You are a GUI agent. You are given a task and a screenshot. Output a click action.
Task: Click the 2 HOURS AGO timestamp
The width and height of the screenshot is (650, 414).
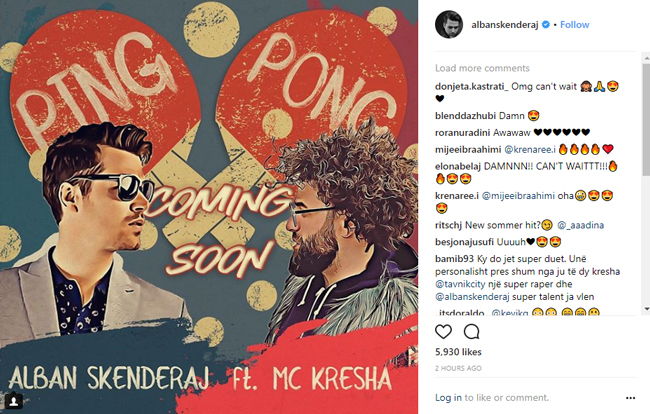(x=458, y=368)
